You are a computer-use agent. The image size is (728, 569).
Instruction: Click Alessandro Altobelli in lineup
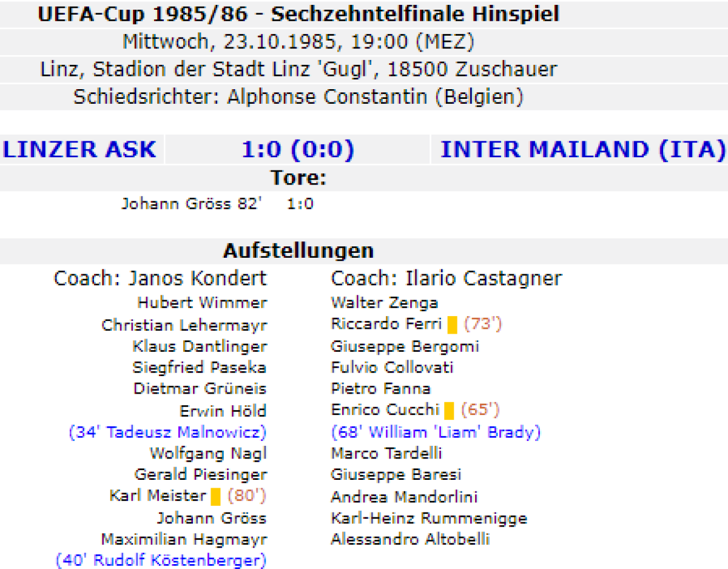pos(410,539)
